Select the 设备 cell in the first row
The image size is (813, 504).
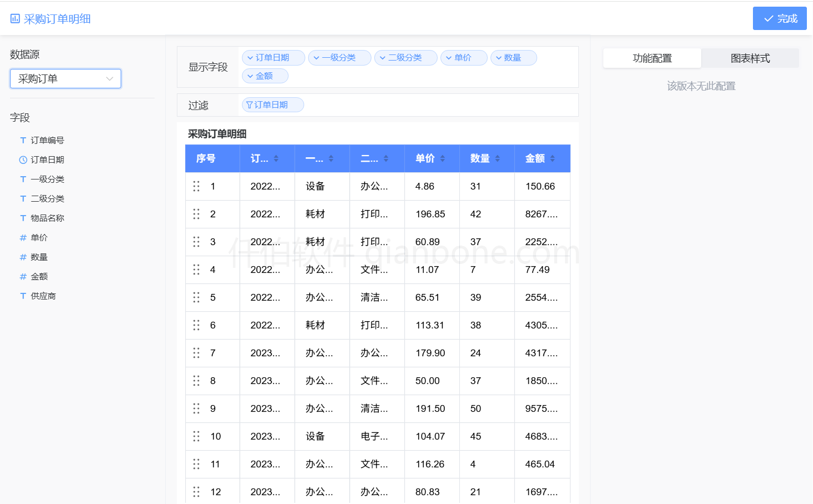(315, 186)
